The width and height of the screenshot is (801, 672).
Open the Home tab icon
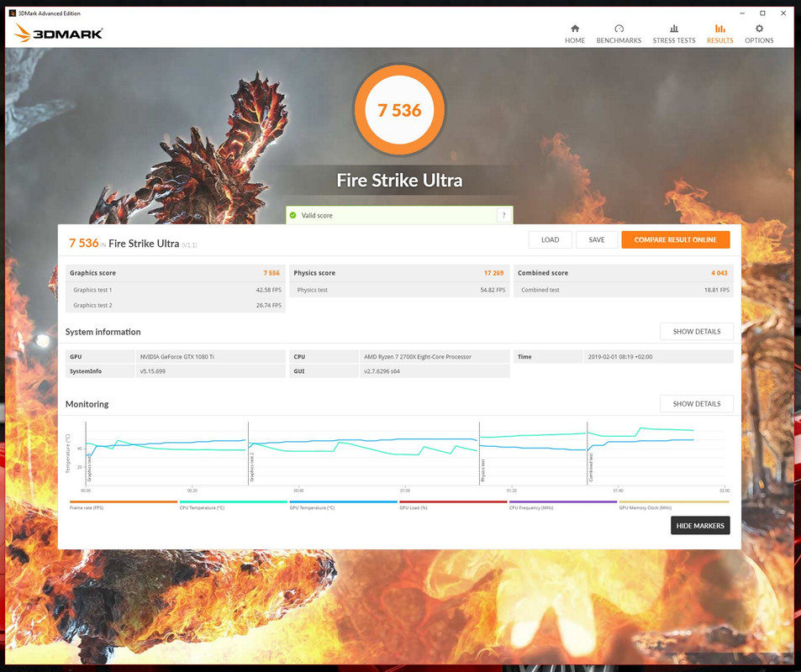[x=575, y=29]
